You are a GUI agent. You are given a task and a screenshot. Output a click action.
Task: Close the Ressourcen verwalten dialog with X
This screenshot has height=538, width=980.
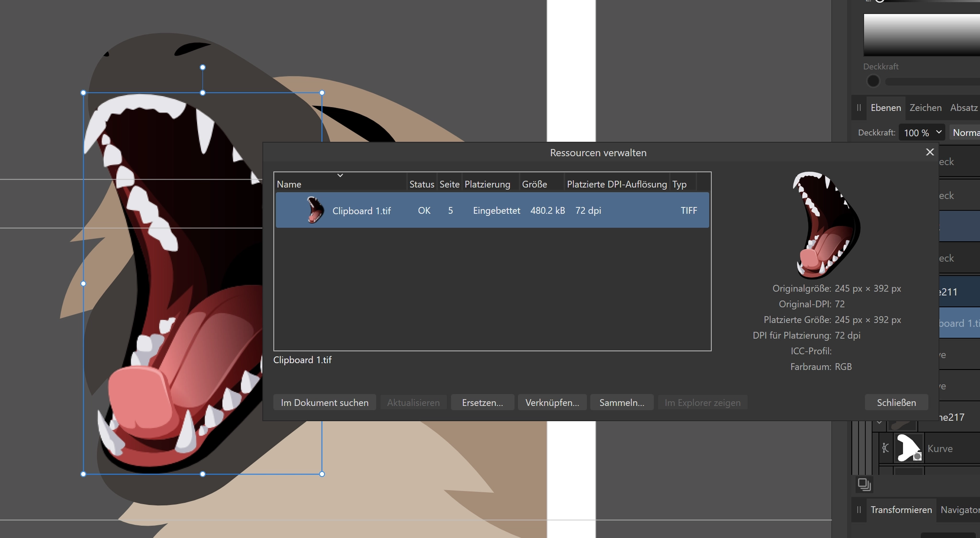tap(930, 152)
